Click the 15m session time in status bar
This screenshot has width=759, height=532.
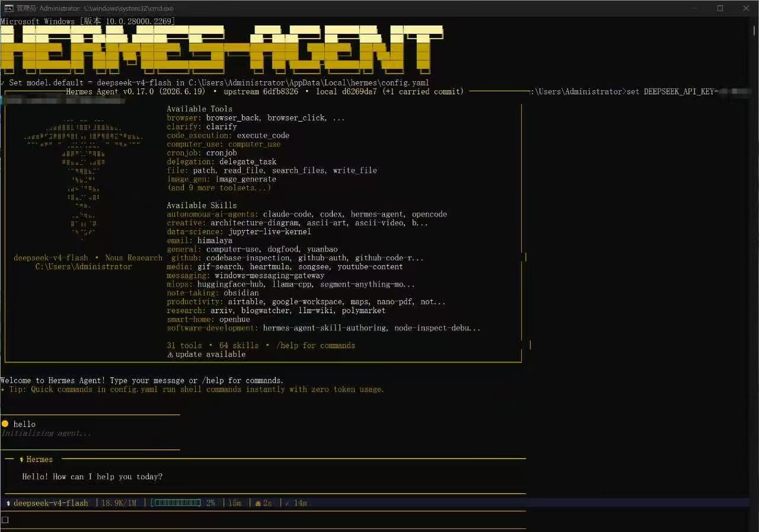coord(235,503)
